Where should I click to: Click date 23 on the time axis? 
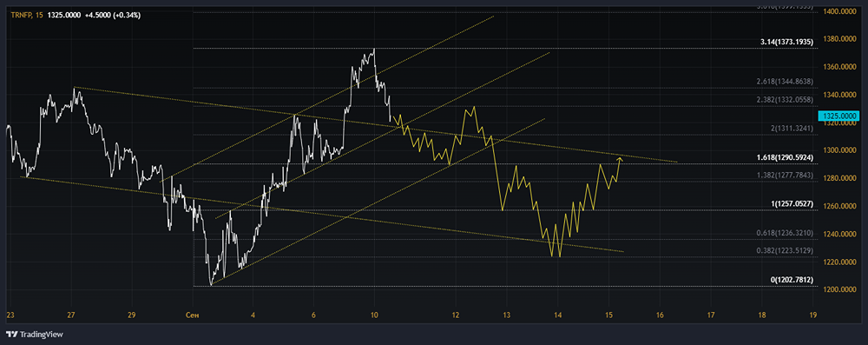coord(10,315)
